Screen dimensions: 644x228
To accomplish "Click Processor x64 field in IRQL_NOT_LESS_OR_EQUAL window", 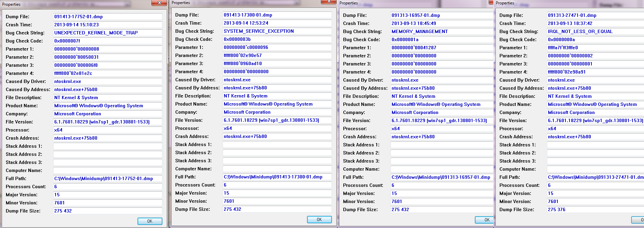I will pyautogui.click(x=595, y=129).
